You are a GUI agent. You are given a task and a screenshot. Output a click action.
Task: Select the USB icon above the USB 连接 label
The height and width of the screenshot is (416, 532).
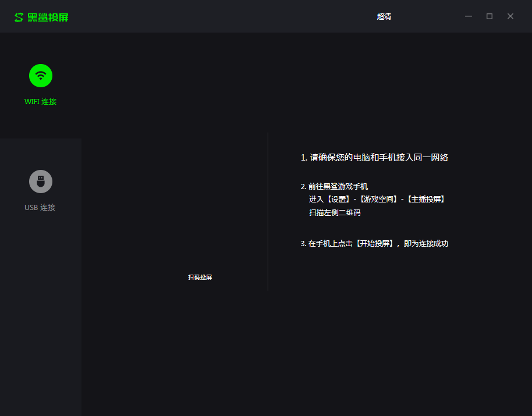pos(40,181)
